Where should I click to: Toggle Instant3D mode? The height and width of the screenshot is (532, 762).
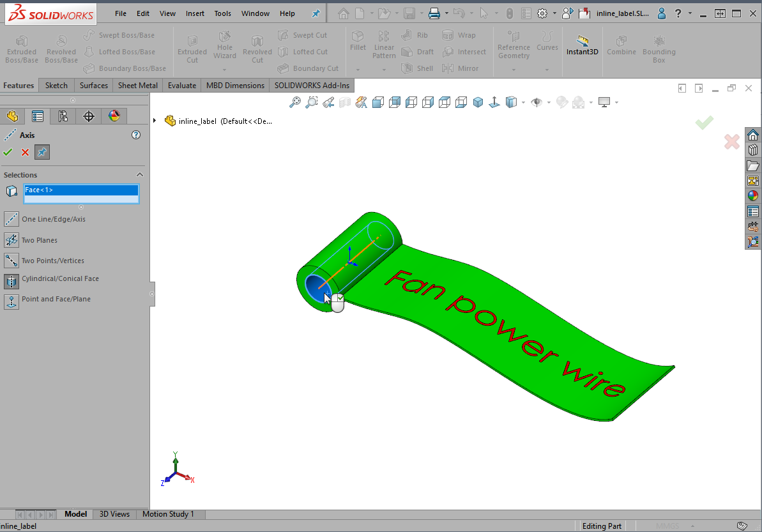coord(582,45)
